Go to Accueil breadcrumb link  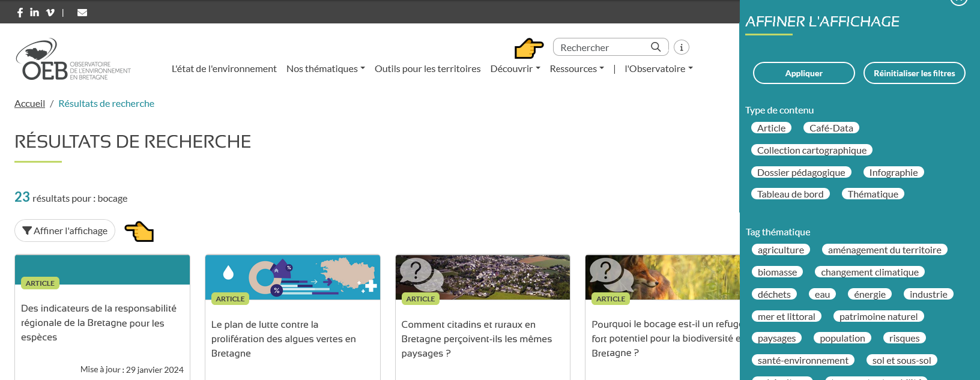(x=29, y=103)
